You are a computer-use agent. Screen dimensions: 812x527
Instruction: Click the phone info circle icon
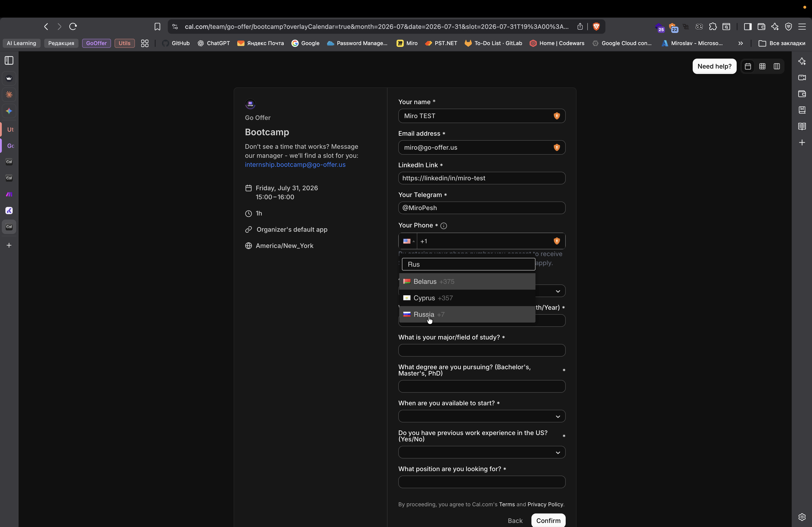[443, 226]
